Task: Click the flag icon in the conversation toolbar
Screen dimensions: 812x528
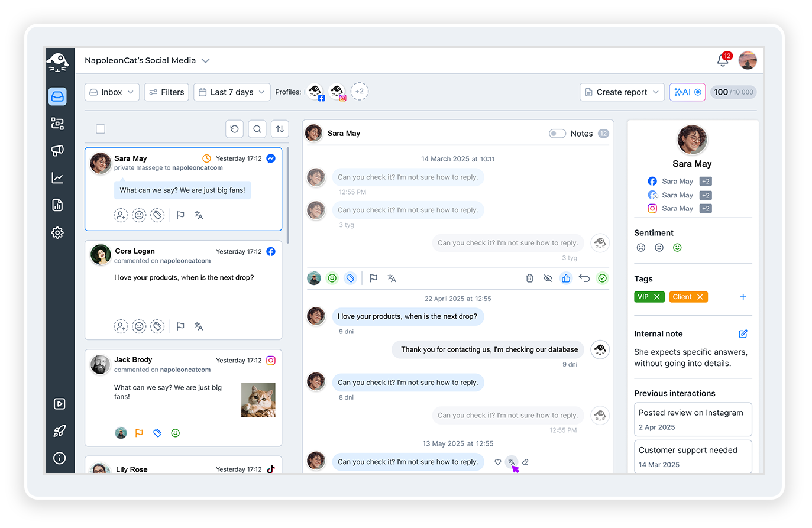Action: pos(373,278)
